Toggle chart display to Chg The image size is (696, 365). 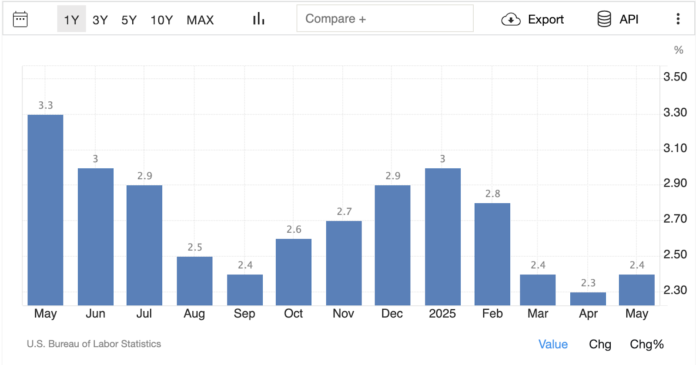600,344
